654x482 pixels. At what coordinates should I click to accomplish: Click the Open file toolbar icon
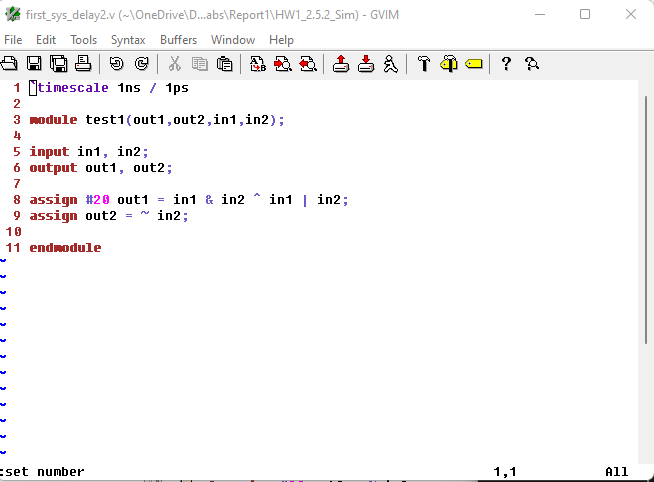tap(9, 64)
